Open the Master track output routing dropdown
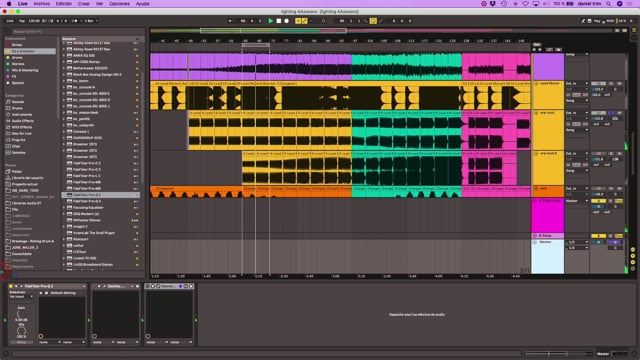640x360 pixels. click(x=577, y=248)
